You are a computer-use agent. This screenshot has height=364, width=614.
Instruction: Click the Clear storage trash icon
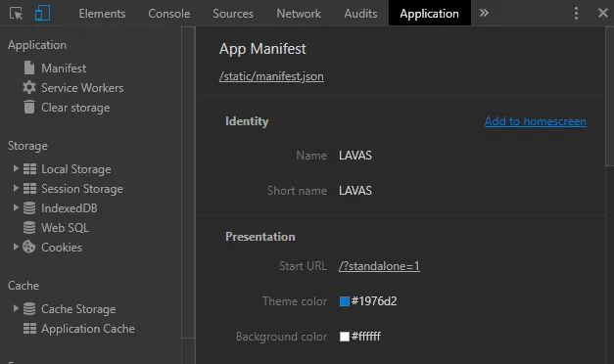pos(29,107)
